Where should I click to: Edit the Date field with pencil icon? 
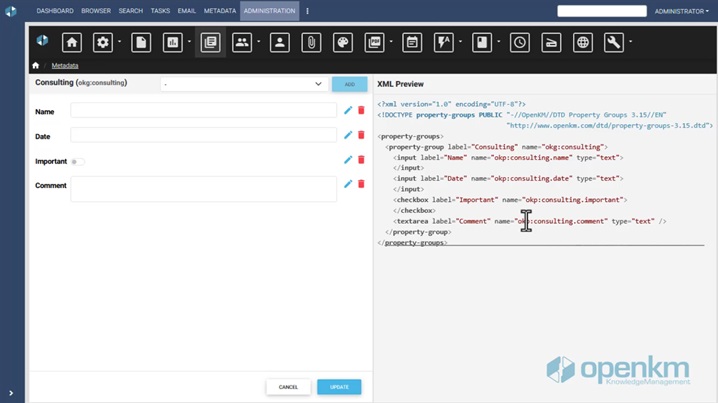point(348,135)
